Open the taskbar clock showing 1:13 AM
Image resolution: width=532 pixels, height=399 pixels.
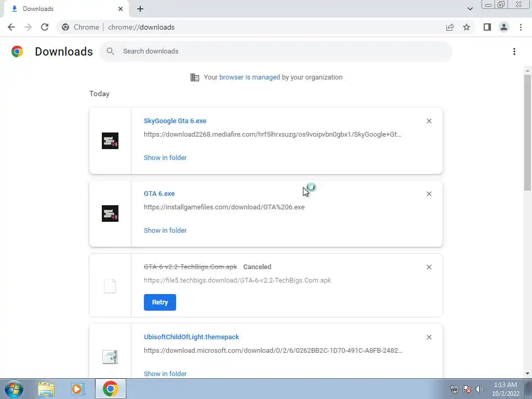(506, 389)
